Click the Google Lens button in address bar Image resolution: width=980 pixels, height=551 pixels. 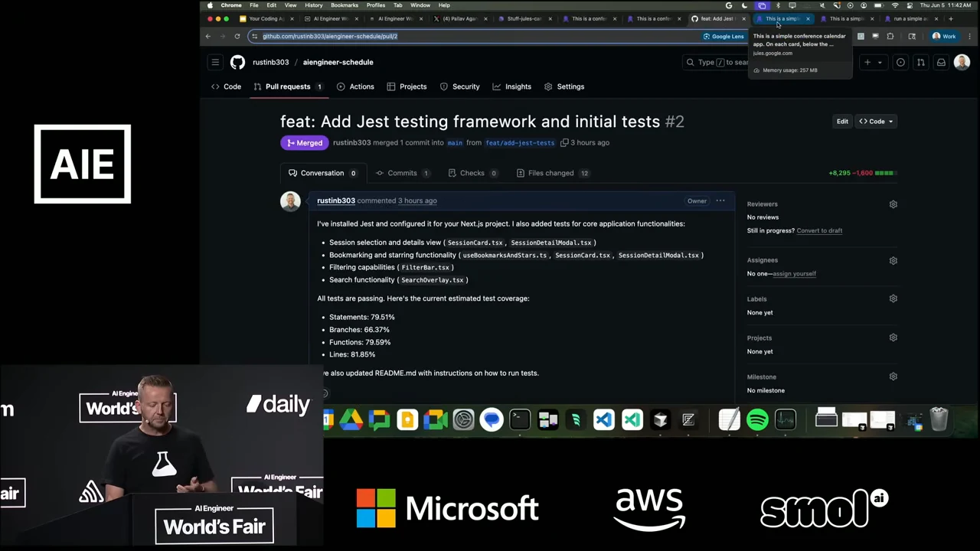coord(724,36)
